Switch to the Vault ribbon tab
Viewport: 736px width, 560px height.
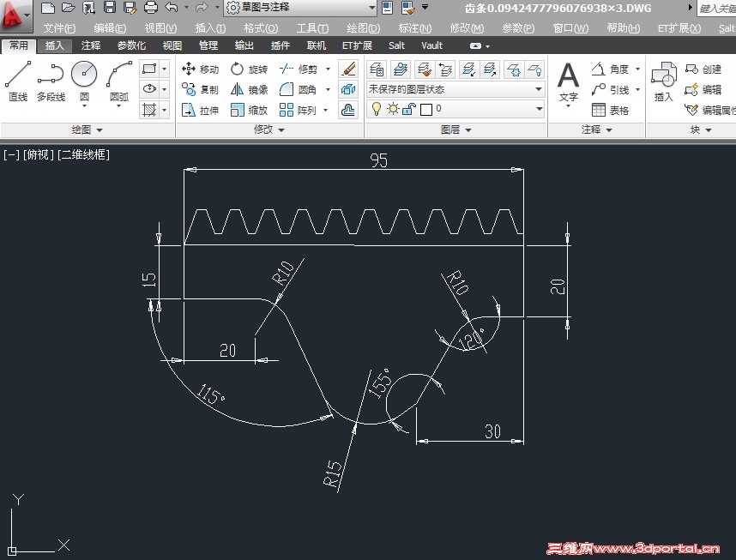point(431,45)
